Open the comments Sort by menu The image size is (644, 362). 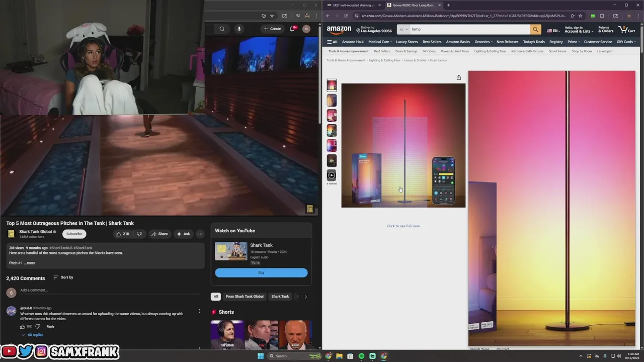point(63,278)
